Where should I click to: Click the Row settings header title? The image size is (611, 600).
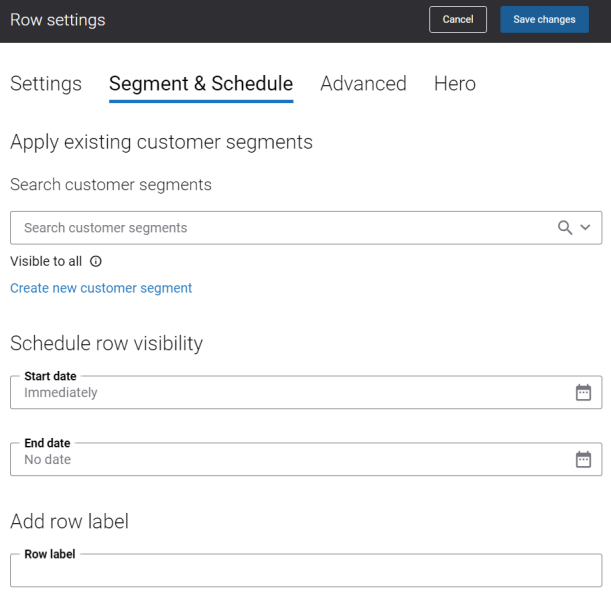click(x=58, y=20)
